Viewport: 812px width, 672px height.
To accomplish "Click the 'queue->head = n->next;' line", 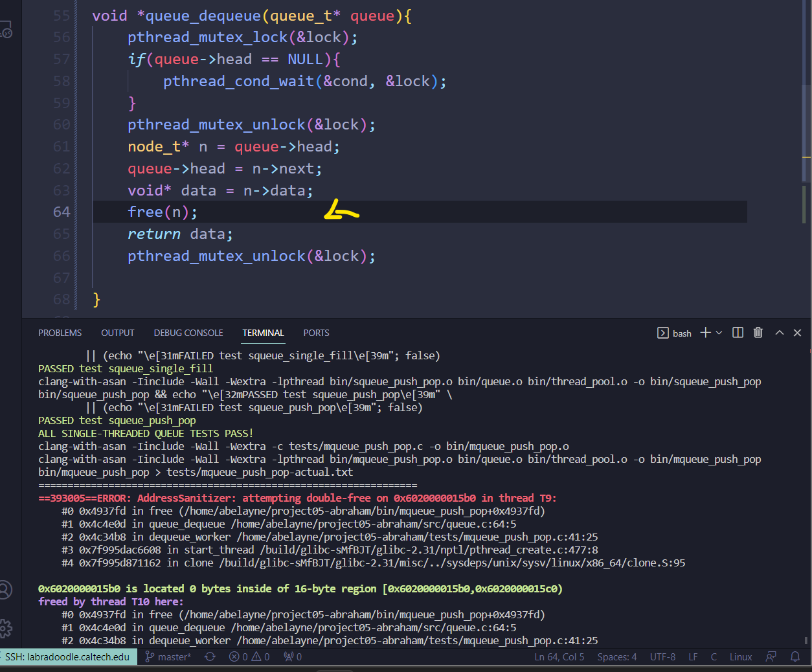I will coord(225,168).
